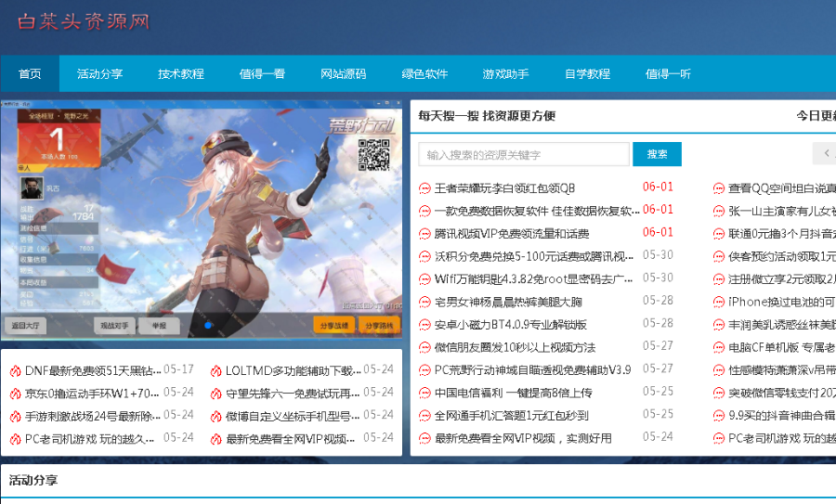Open 腾讯视频VIP免费领流量和话费 link
The height and width of the screenshot is (504, 836).
(x=511, y=234)
